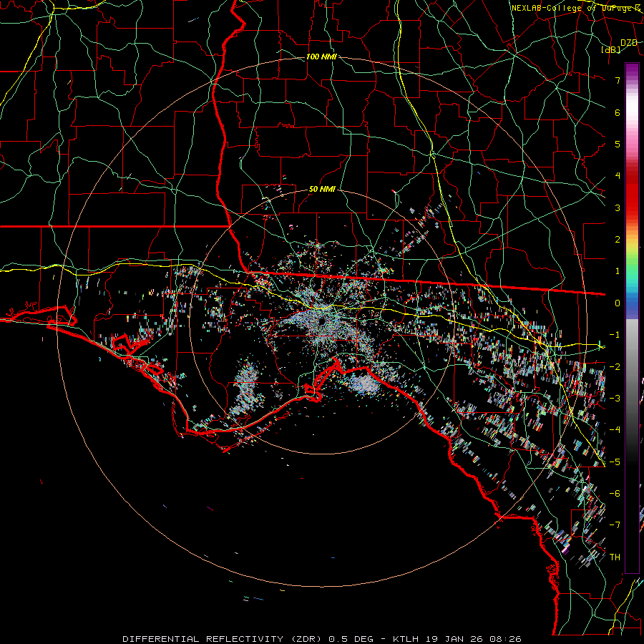Viewport: 644px width, 644px height.
Task: Click the 4 value on the color scale
Action: 618,176
